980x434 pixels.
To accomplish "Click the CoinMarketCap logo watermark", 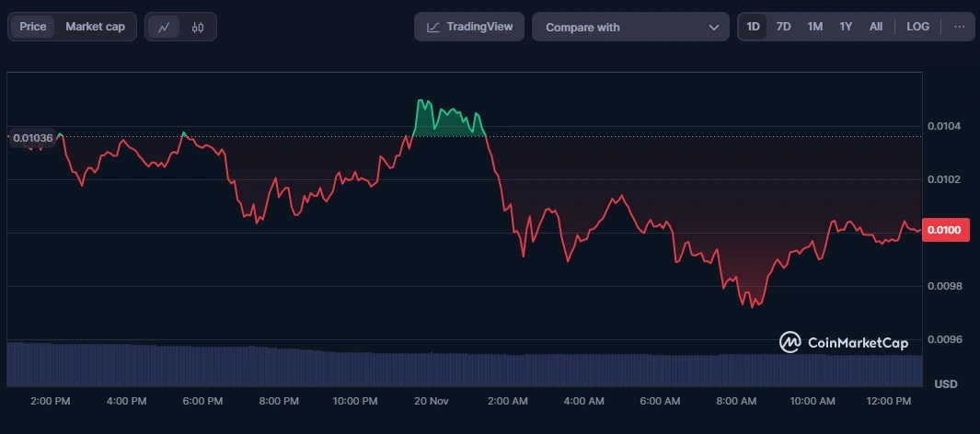I will (x=844, y=343).
